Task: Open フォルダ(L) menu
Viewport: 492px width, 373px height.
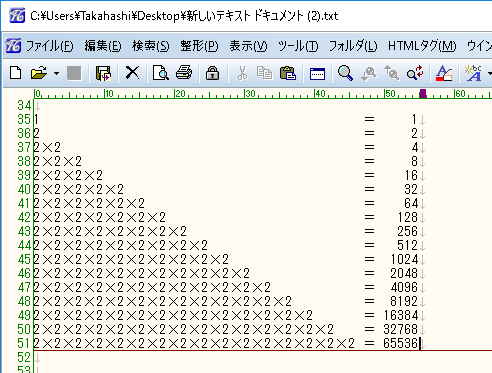Action: click(353, 46)
